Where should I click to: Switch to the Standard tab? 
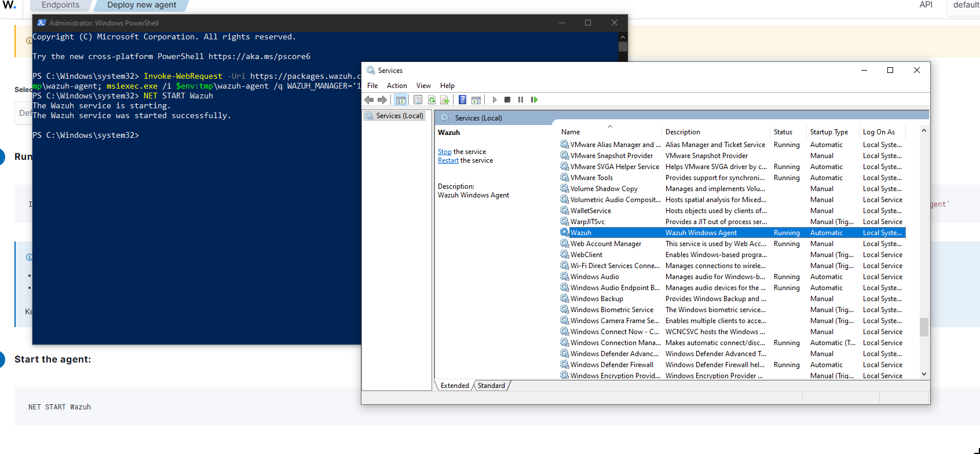click(x=491, y=385)
